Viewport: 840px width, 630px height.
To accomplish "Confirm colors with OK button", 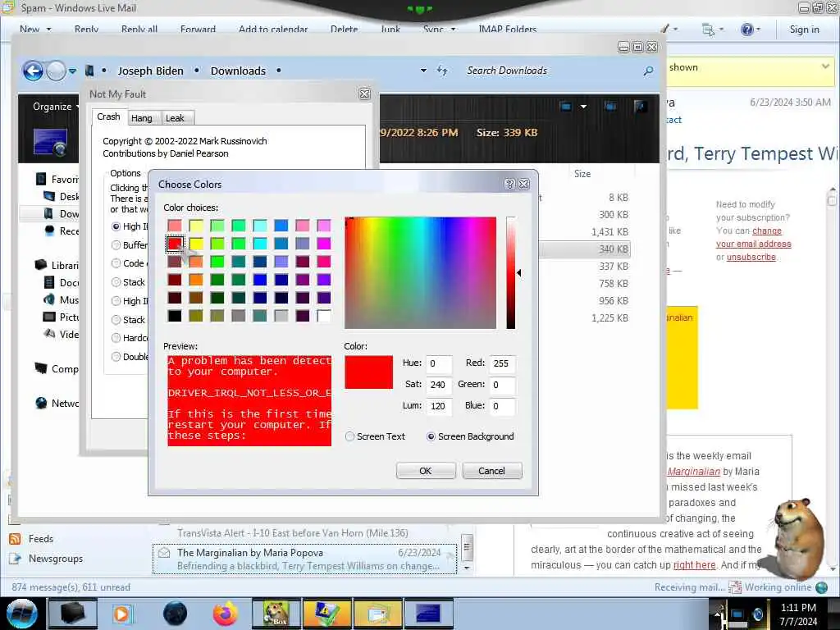I will tap(426, 471).
